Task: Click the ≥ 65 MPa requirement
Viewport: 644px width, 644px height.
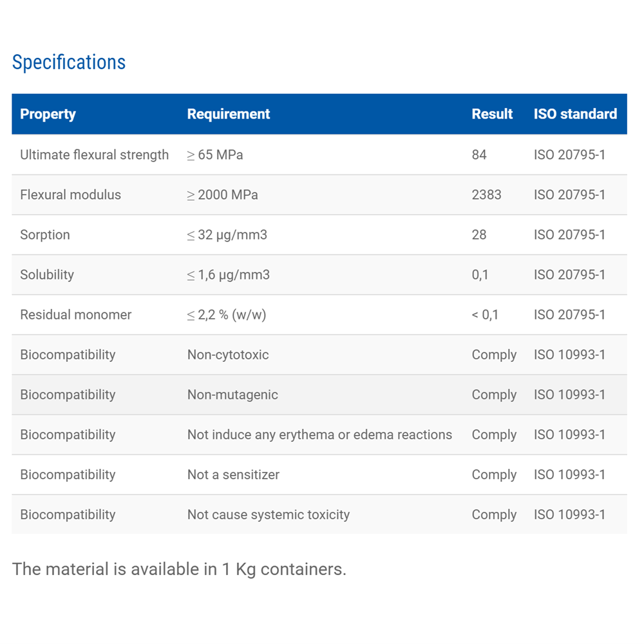Action: (x=215, y=155)
